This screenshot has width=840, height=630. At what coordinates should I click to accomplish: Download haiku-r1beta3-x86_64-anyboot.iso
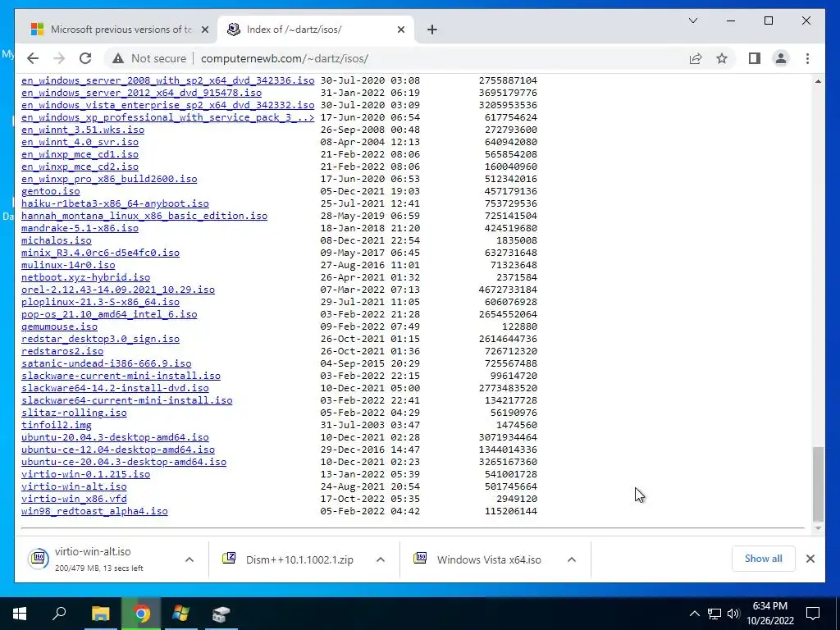[x=115, y=203]
